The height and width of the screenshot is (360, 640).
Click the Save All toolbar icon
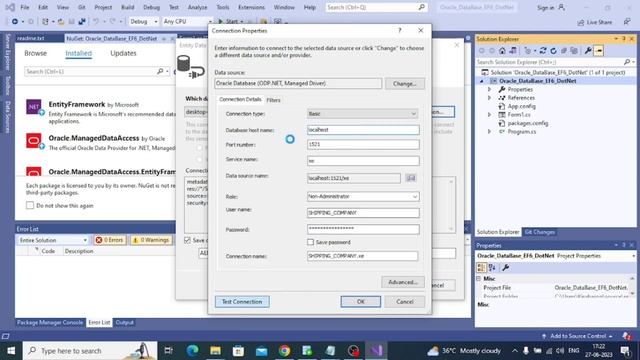tap(82, 21)
